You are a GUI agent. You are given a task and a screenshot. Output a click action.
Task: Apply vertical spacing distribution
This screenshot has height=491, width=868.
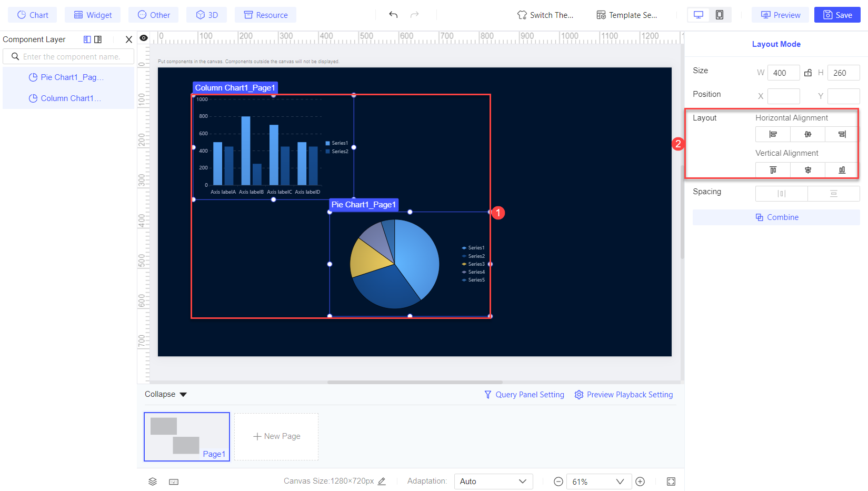pyautogui.click(x=834, y=194)
